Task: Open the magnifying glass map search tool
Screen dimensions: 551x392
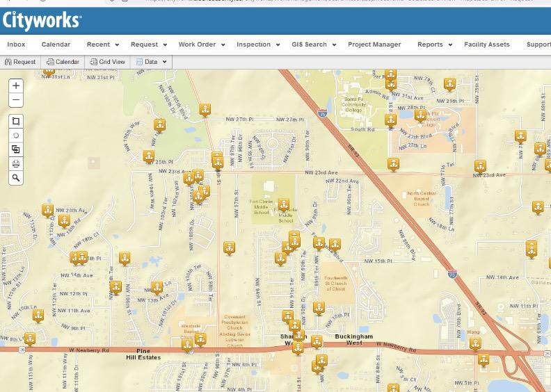Action: tap(16, 177)
